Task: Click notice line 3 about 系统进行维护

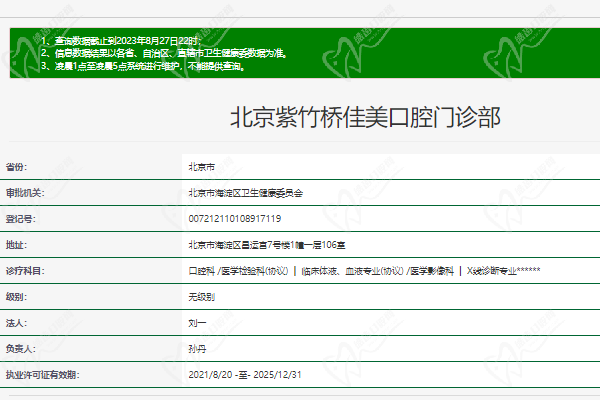Action: [x=143, y=66]
